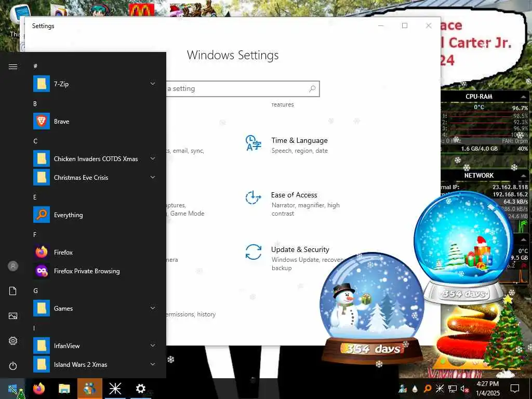Open the Brave browser from Start menu
Image resolution: width=532 pixels, height=399 pixels.
pyautogui.click(x=95, y=122)
